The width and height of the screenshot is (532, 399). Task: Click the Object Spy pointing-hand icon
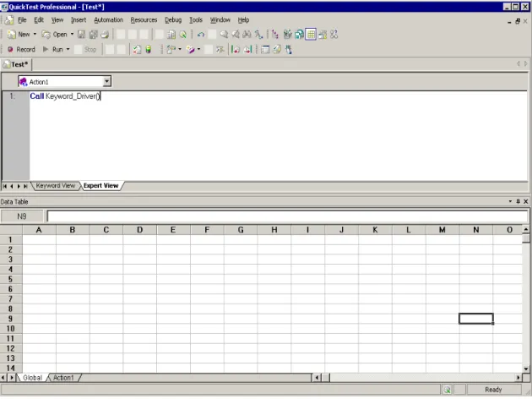289,50
